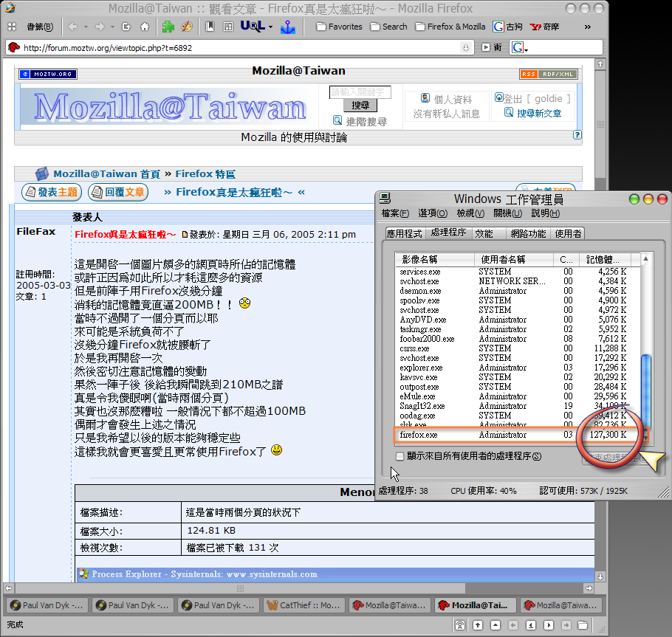Screen dimensions: 672x637
Task: Open the Forward button history dropdown arrow
Action: pos(112,27)
